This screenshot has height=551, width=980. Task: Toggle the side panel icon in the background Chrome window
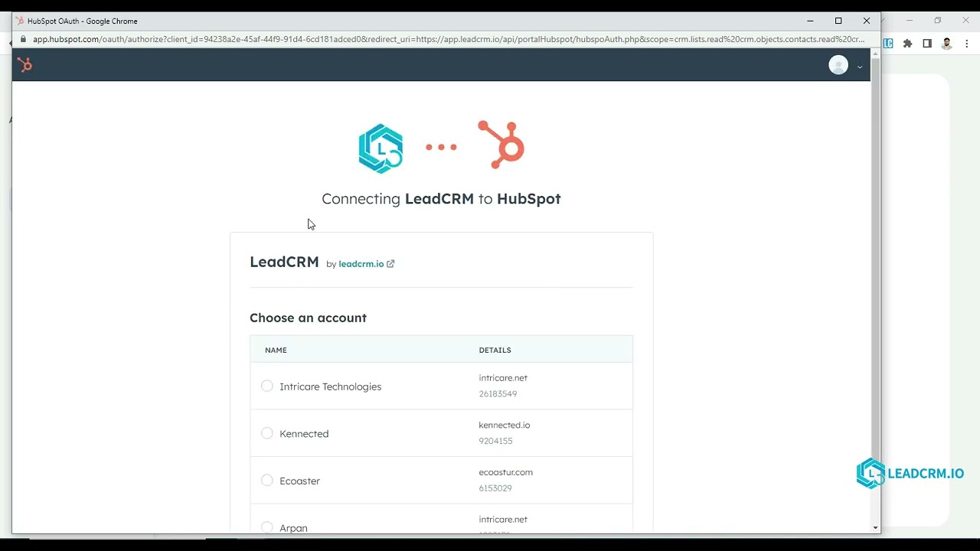(x=927, y=44)
